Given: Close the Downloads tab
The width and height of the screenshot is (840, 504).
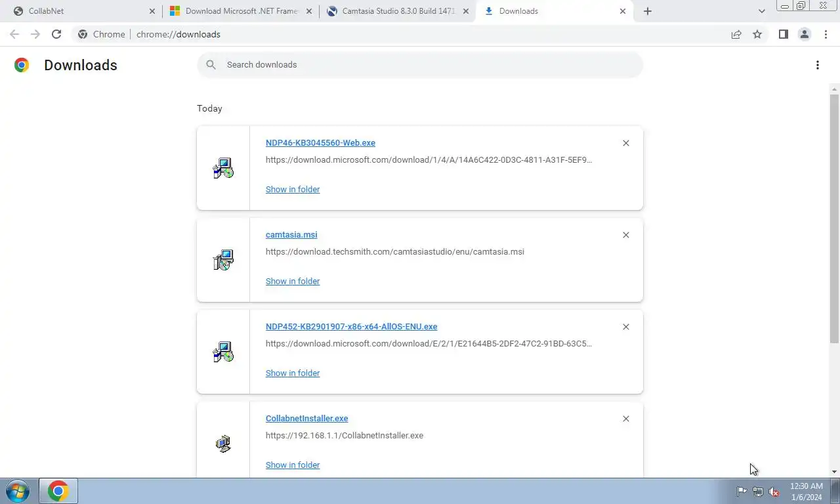Looking at the screenshot, I should (623, 11).
